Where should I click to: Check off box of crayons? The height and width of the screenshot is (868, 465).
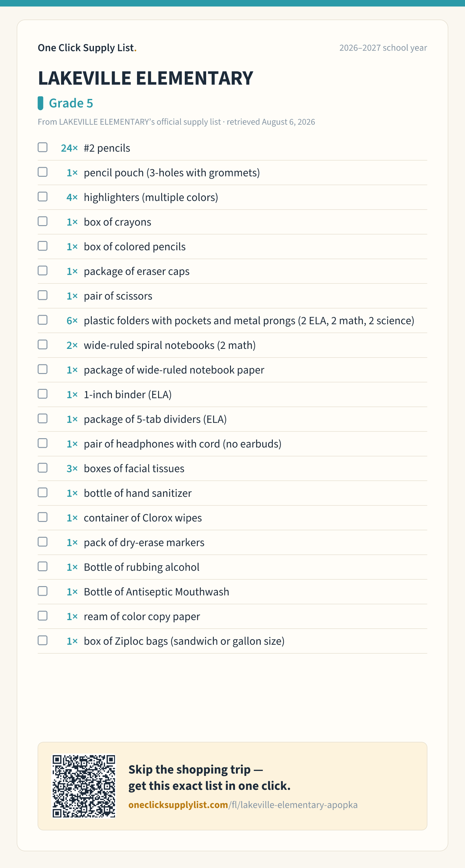coord(42,221)
